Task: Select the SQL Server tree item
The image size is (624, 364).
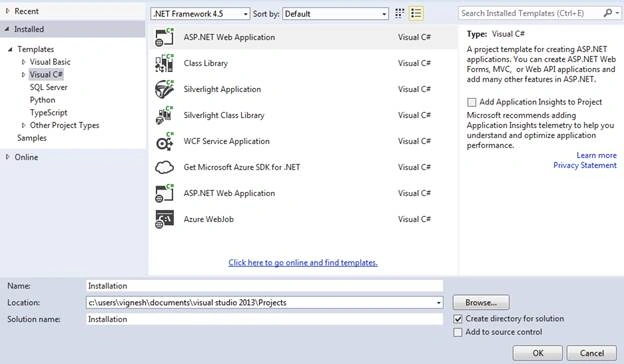Action: (49, 88)
